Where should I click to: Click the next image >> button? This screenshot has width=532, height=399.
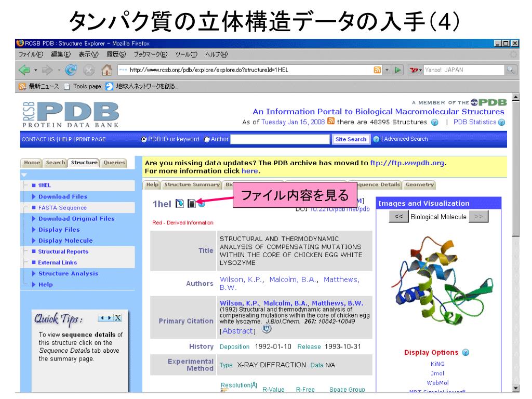478,217
